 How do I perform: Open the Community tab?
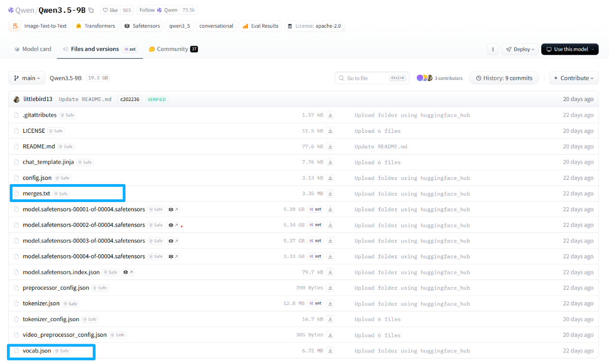click(x=173, y=49)
